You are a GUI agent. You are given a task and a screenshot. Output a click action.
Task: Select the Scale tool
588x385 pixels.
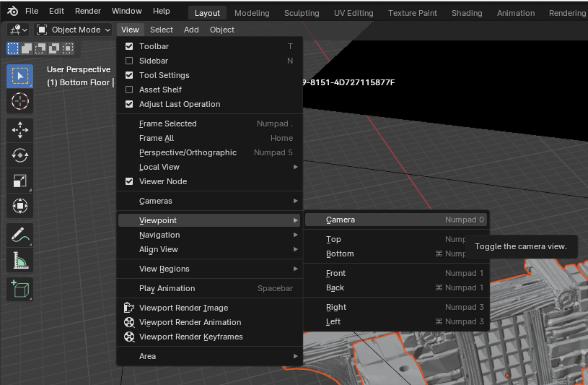pyautogui.click(x=19, y=181)
